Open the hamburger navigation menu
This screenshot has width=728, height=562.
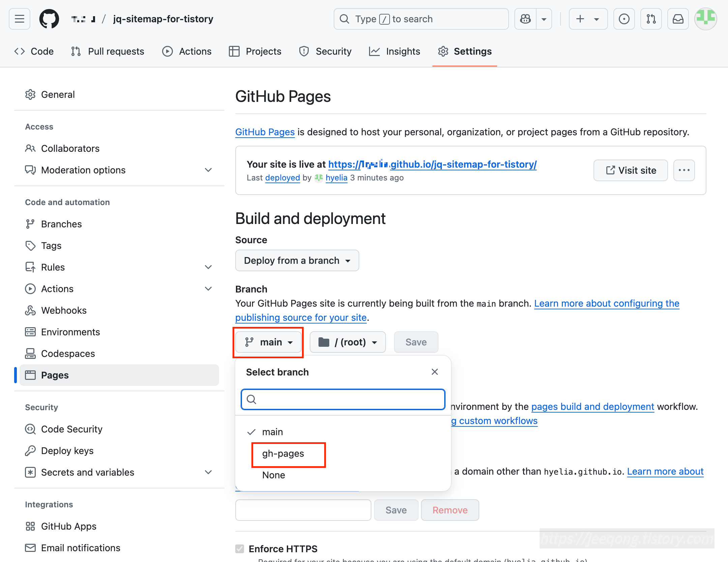(19, 19)
